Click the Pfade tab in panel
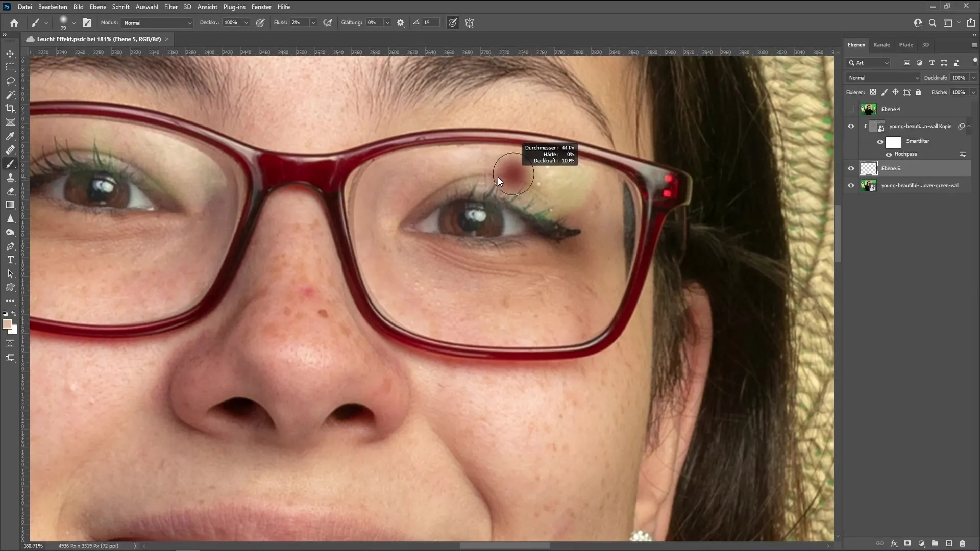Image resolution: width=980 pixels, height=551 pixels. pos(906,44)
